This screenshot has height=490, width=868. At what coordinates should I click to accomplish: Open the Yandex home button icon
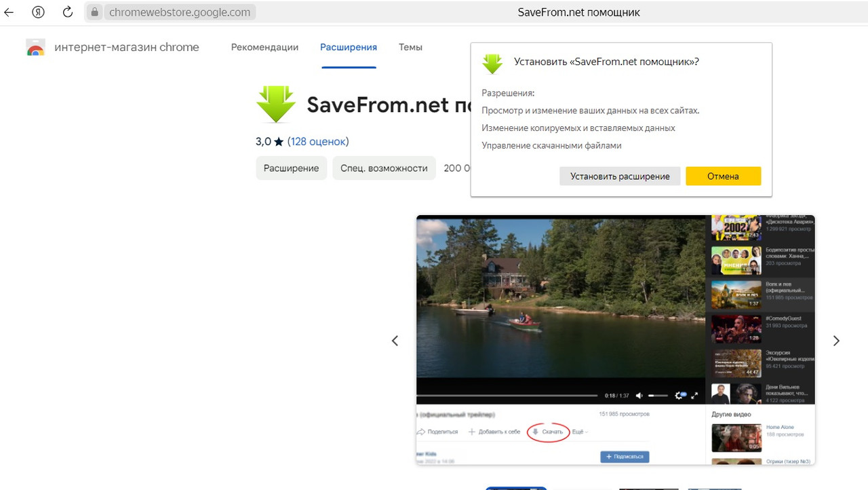coord(39,12)
